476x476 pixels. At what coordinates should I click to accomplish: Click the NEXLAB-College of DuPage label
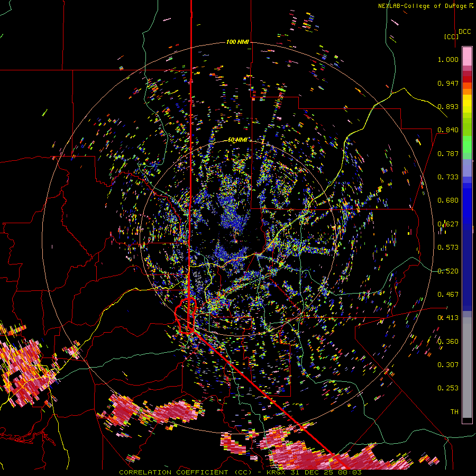click(425, 6)
